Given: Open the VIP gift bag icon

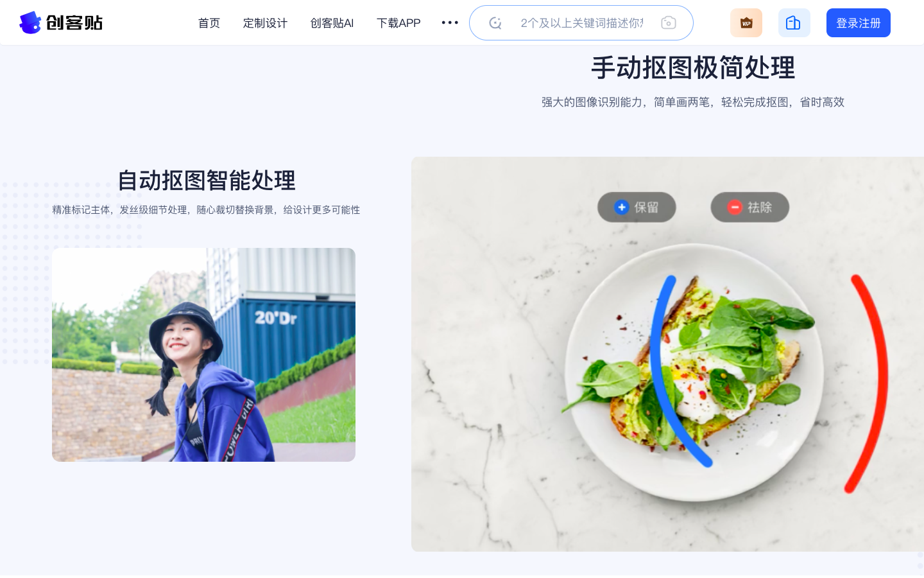Looking at the screenshot, I should [746, 23].
